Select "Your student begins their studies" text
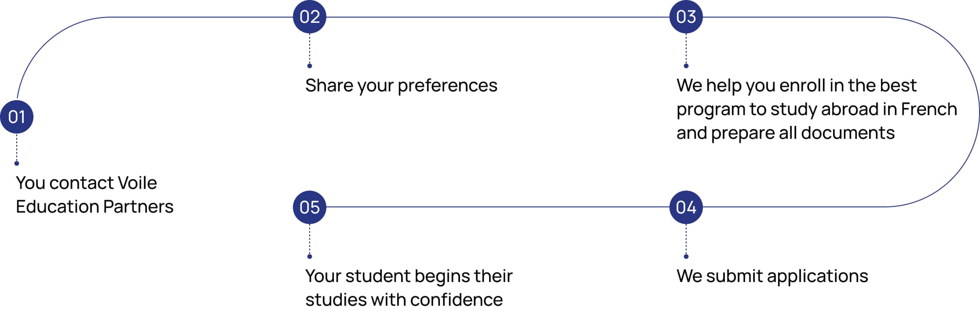This screenshot has width=980, height=311. click(x=409, y=288)
